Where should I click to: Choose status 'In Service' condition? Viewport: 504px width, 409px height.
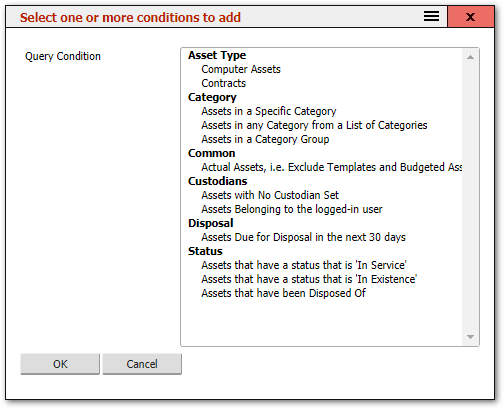click(x=304, y=265)
